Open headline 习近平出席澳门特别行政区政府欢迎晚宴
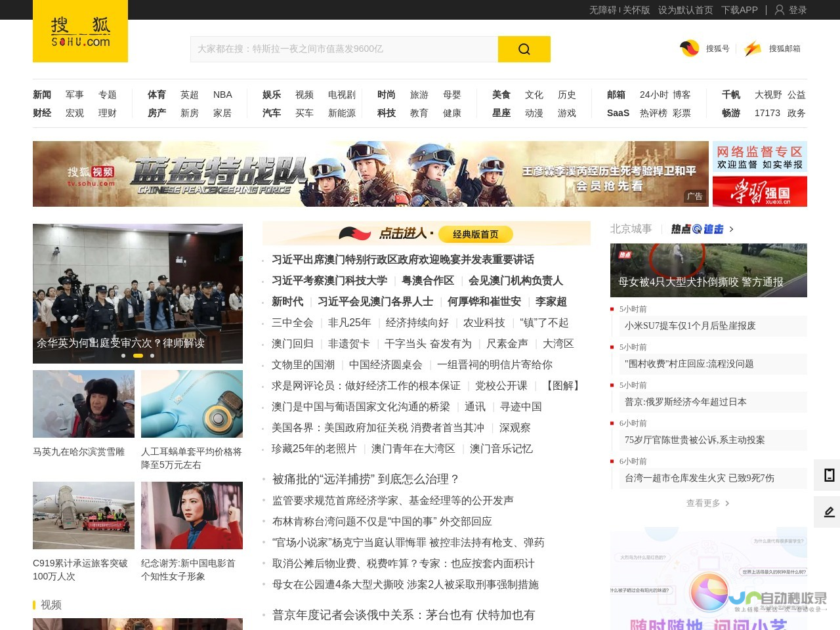The image size is (840, 630). [403, 260]
